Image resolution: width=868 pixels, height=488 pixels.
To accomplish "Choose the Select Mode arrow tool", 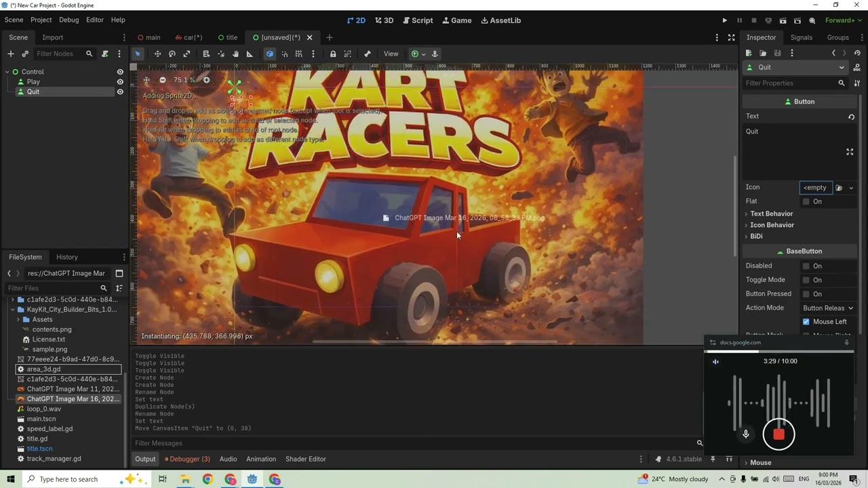I will [138, 54].
